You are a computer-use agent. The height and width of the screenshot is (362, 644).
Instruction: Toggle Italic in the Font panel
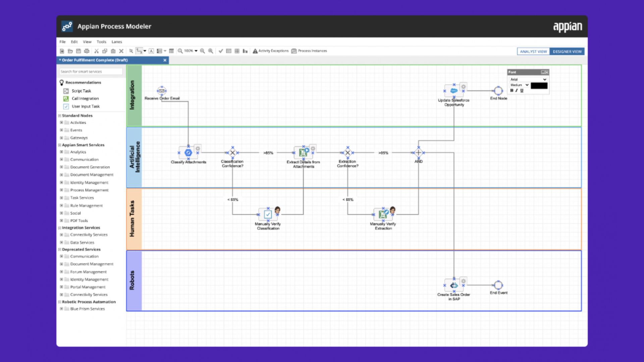point(517,90)
